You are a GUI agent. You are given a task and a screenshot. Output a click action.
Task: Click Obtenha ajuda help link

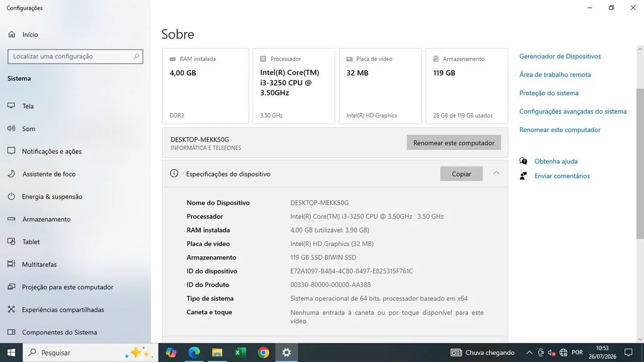point(556,161)
